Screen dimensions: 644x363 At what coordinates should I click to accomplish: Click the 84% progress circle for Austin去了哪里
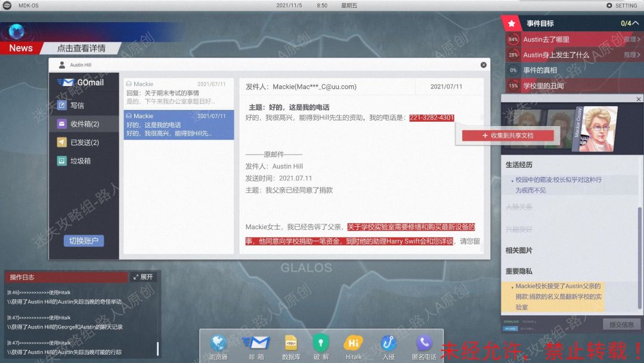513,39
